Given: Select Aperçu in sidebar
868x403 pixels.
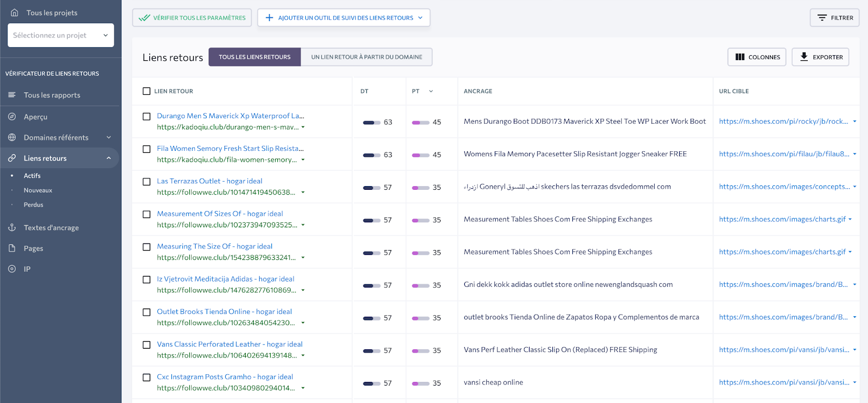Looking at the screenshot, I should (x=36, y=117).
